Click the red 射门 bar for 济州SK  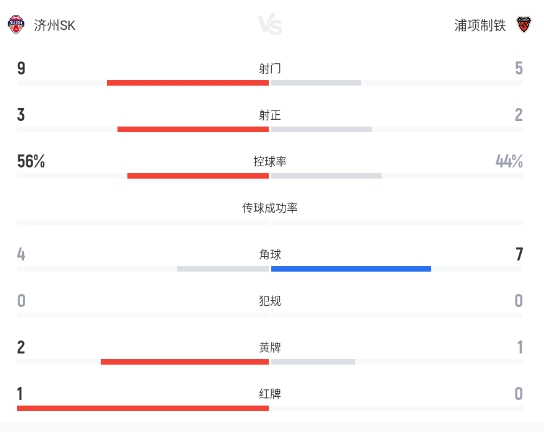point(188,83)
